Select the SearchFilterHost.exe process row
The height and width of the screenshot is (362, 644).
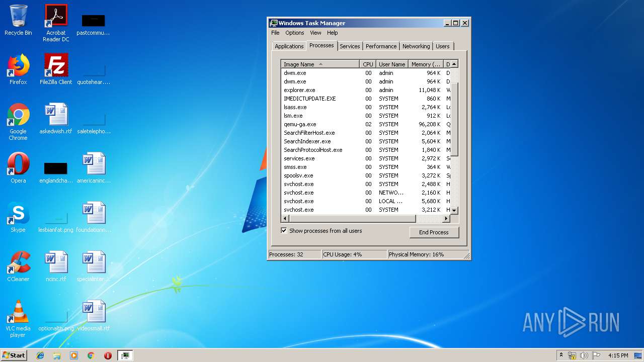click(x=366, y=133)
